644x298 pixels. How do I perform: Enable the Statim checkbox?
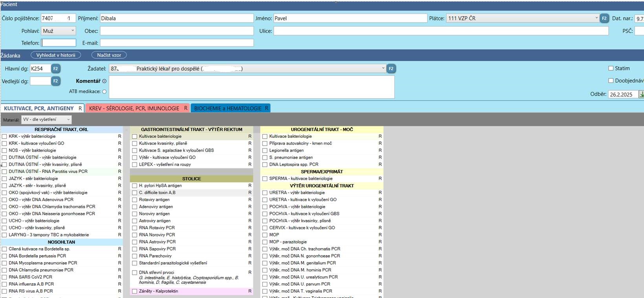(x=611, y=68)
